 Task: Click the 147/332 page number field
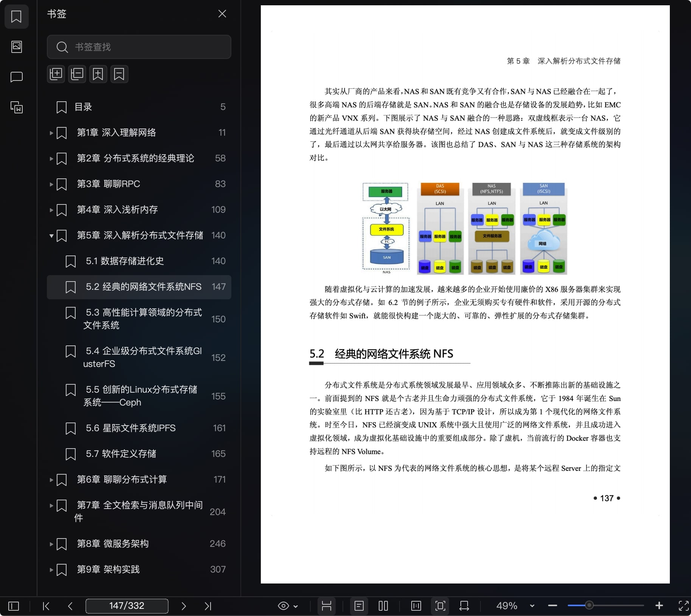pyautogui.click(x=127, y=606)
